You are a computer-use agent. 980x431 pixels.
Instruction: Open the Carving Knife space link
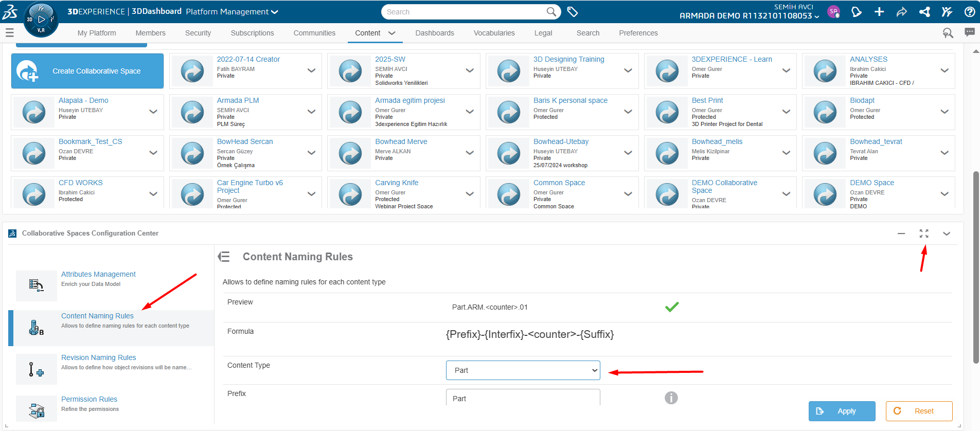(x=397, y=183)
